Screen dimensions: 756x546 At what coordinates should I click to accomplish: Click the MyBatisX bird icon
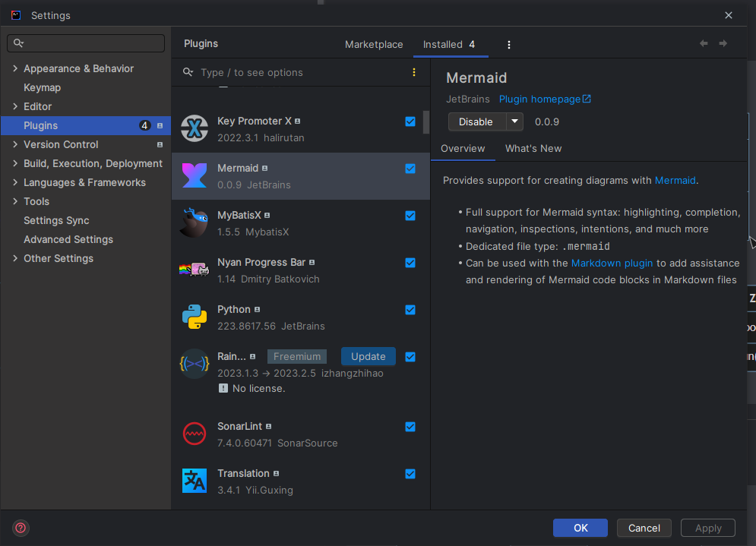pyautogui.click(x=195, y=223)
